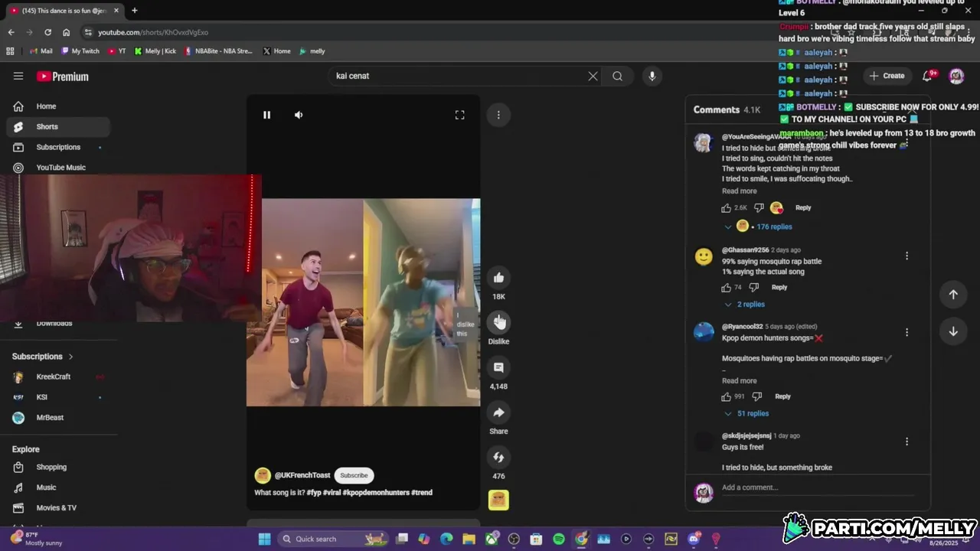Image resolution: width=980 pixels, height=551 pixels.
Task: Select Shorts in the sidebar
Action: pos(58,127)
